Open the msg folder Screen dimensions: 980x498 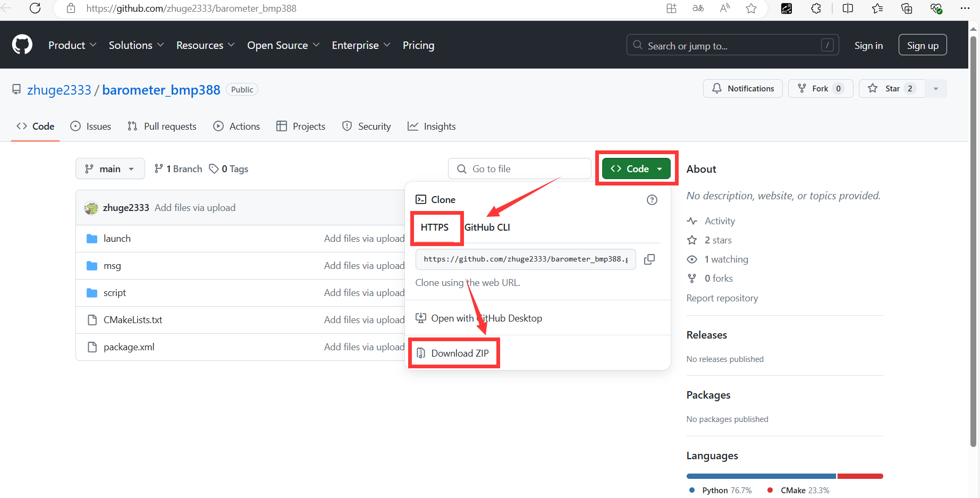pos(112,266)
